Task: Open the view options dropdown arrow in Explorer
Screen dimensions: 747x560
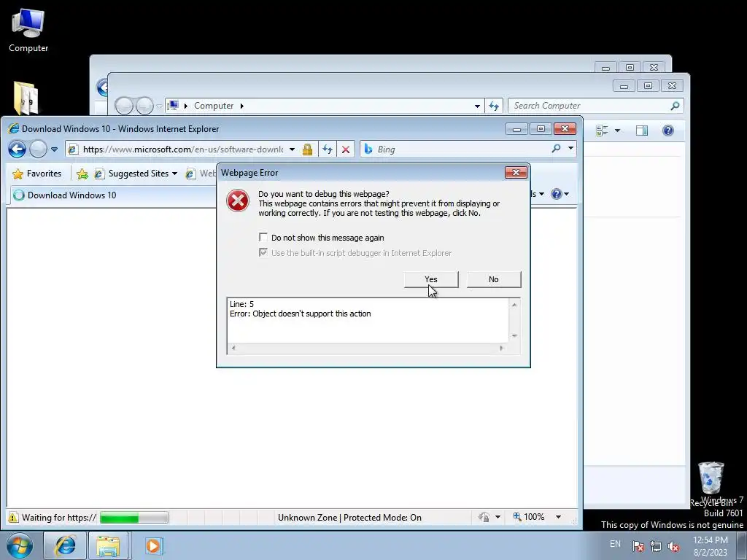Action: [x=617, y=131]
